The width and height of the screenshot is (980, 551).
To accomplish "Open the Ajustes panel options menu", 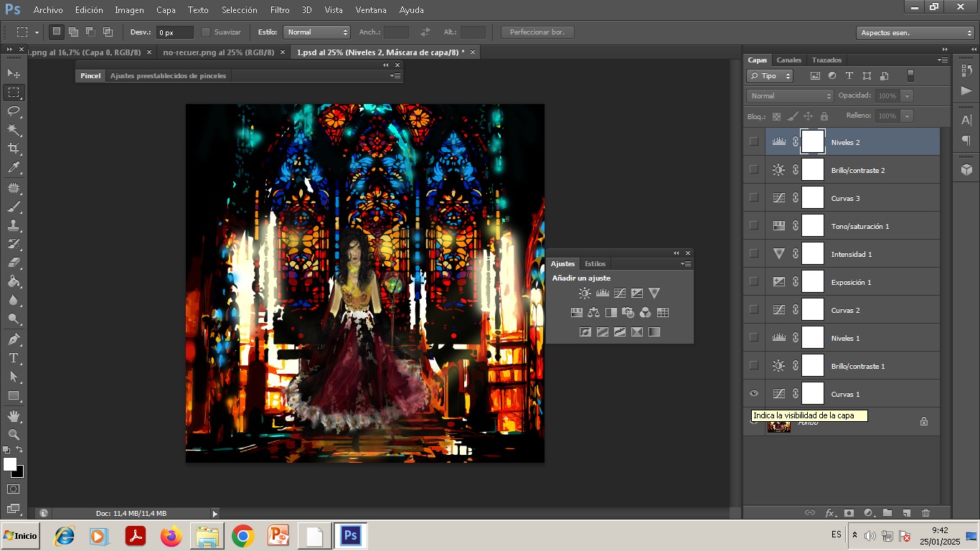I will pos(686,263).
